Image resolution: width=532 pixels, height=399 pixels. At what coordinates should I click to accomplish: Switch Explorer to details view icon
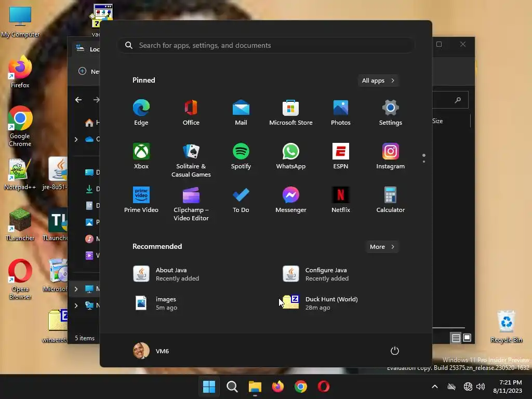pos(456,338)
